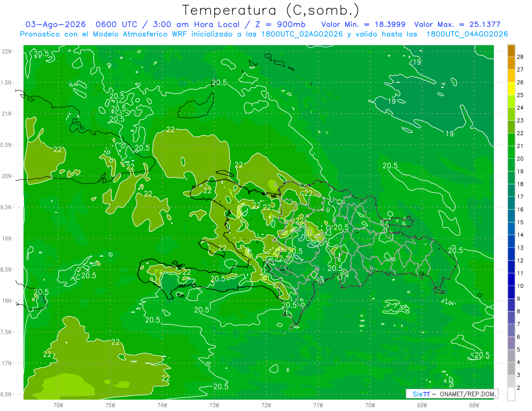Click the 73W longitude axis label
Viewport: 532px width, 411px height.
[214, 405]
